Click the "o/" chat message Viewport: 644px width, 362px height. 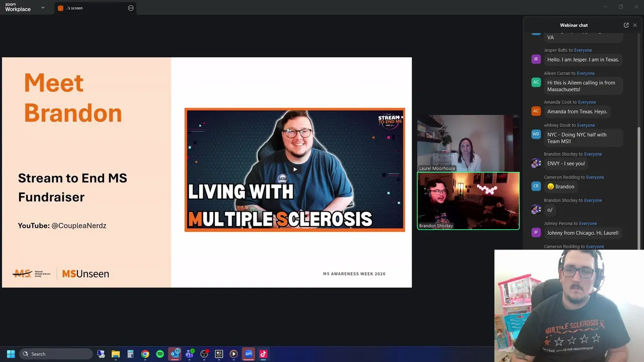[x=550, y=210]
